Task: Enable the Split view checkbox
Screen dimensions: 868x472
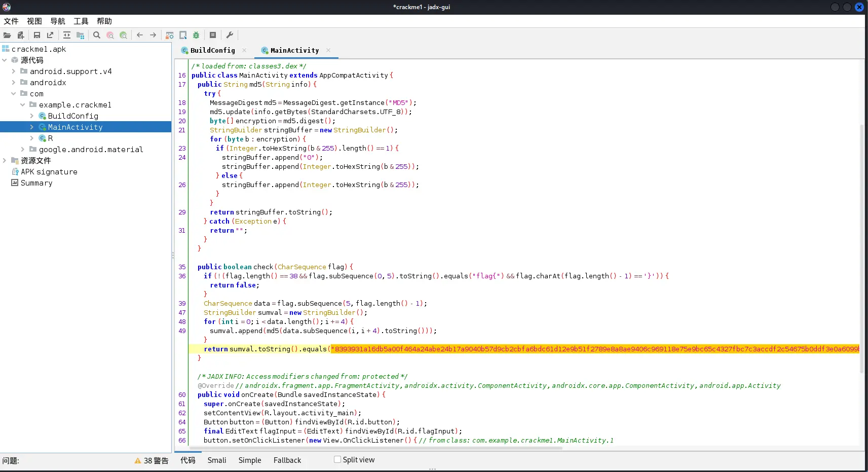Action: click(x=337, y=459)
